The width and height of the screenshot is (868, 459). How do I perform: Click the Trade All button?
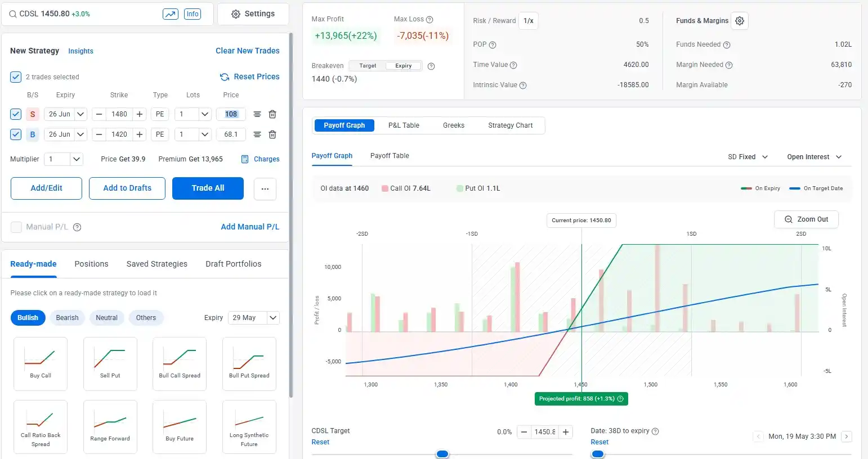click(x=208, y=188)
